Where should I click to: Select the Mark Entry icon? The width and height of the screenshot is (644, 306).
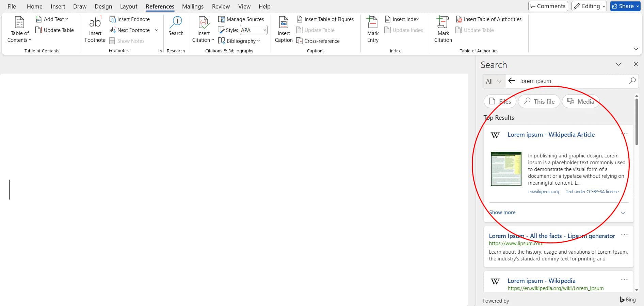372,22
